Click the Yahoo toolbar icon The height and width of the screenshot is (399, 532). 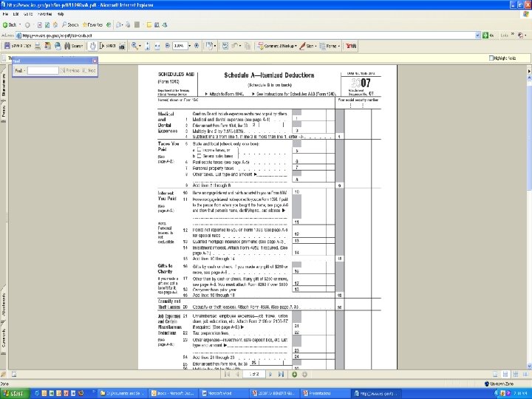[x=351, y=46]
